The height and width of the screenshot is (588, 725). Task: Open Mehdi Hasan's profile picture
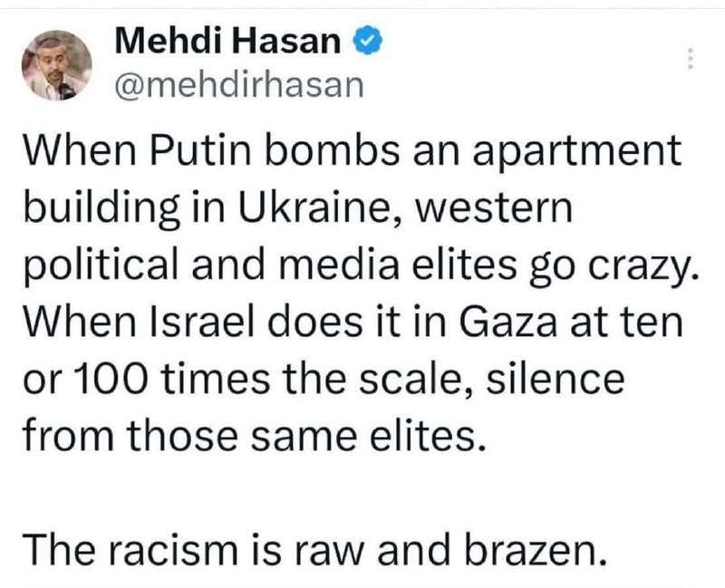pyautogui.click(x=56, y=65)
